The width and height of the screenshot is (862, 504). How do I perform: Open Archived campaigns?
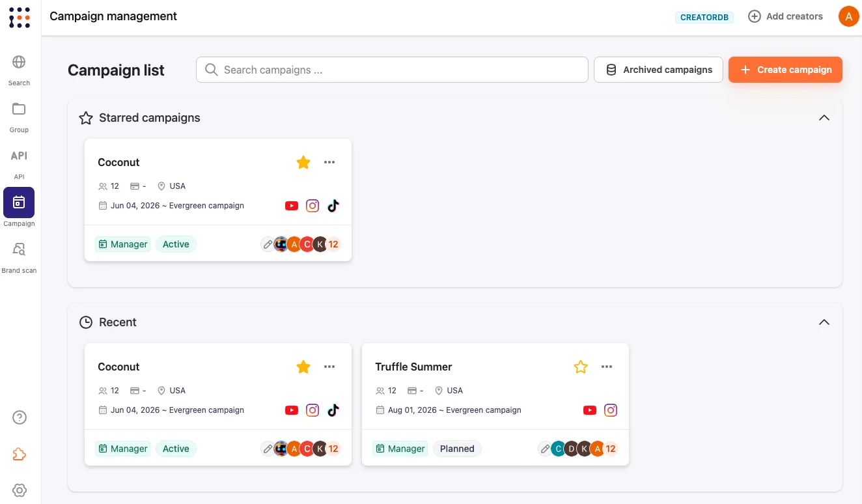pyautogui.click(x=658, y=70)
